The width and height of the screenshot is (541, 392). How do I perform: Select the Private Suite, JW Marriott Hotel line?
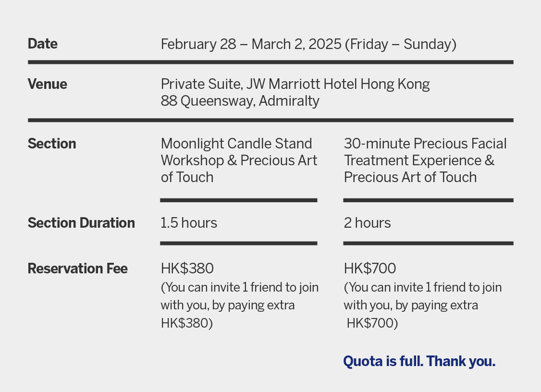point(295,85)
